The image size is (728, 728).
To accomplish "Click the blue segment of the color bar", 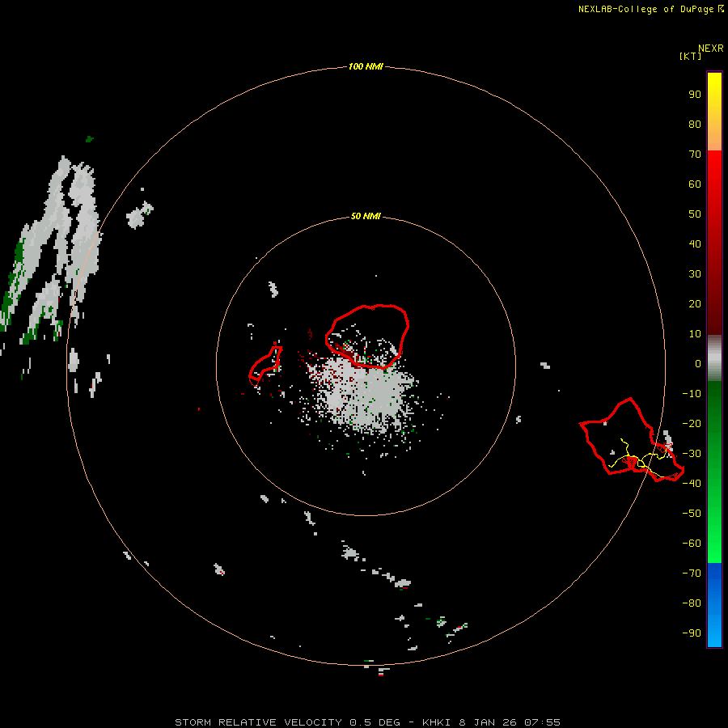I will point(714,605).
